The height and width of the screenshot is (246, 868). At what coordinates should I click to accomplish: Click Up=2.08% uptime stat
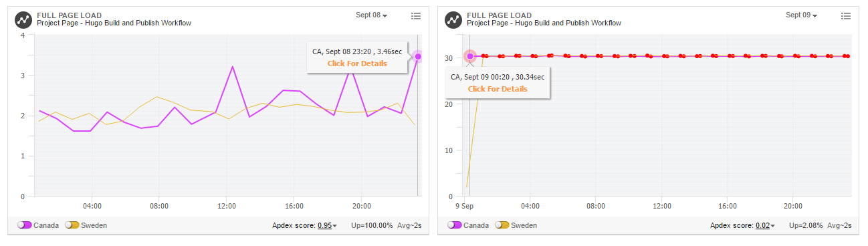(x=808, y=225)
